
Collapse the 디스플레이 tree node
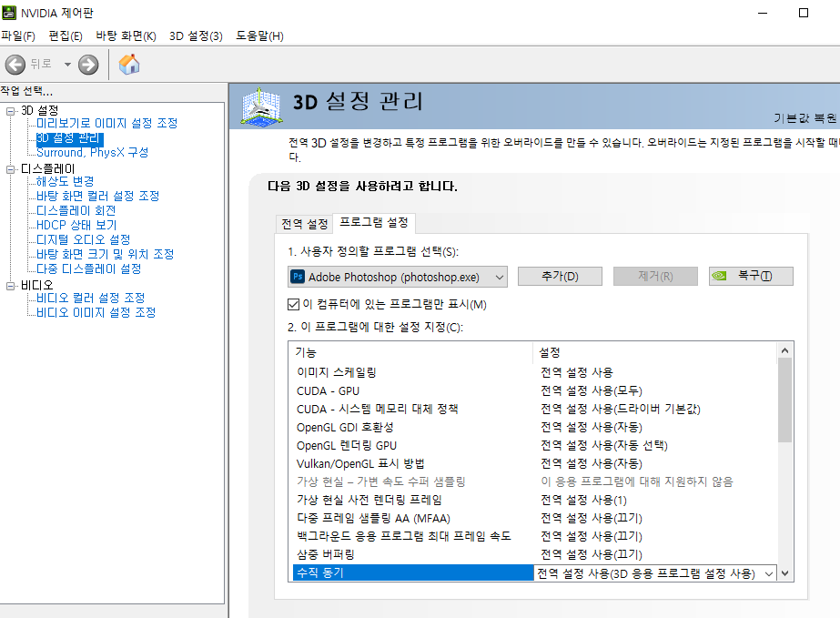(10, 169)
